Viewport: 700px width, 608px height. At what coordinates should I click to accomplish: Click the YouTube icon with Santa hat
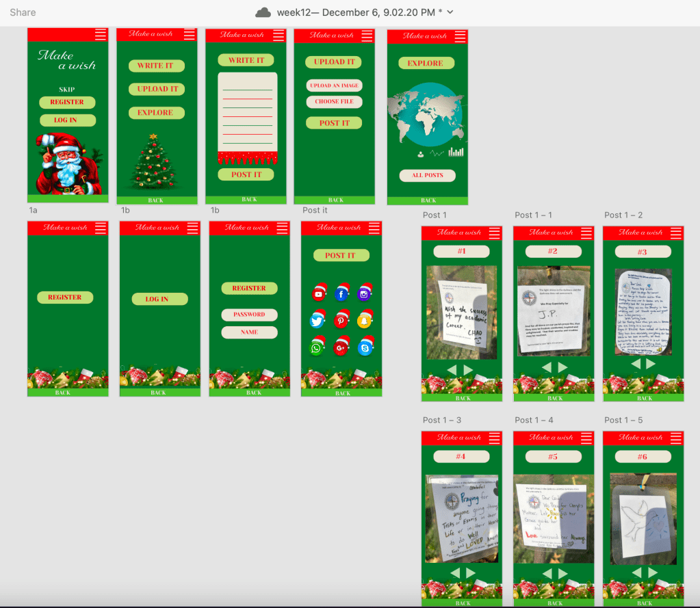(x=319, y=294)
